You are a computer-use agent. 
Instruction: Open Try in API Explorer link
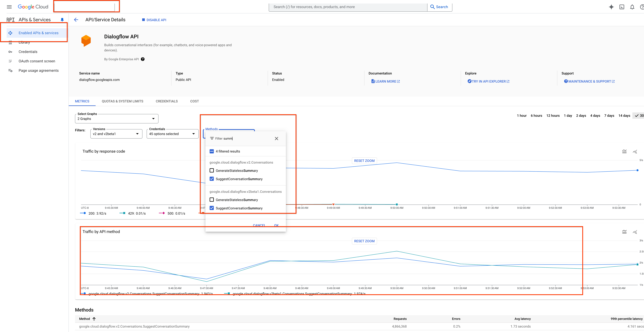point(489,82)
